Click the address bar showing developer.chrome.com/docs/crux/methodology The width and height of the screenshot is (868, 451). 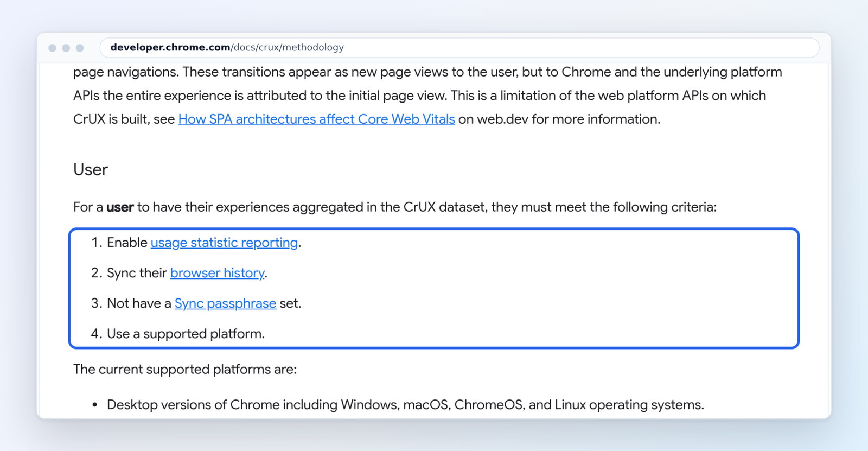point(459,48)
